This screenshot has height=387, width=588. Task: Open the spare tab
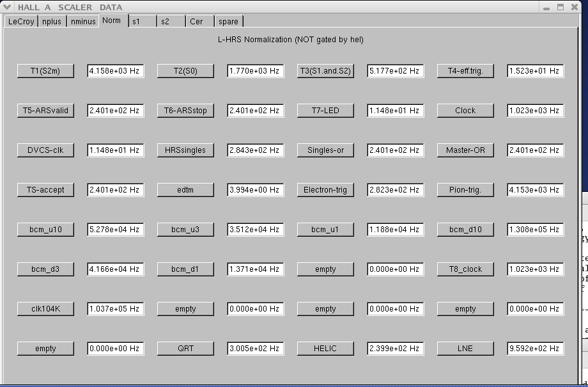(229, 21)
